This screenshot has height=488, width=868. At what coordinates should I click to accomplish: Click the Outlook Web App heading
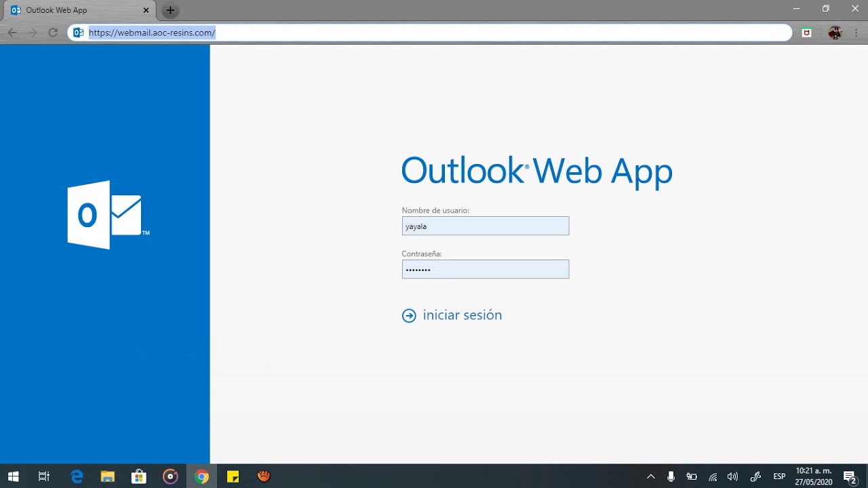click(537, 171)
